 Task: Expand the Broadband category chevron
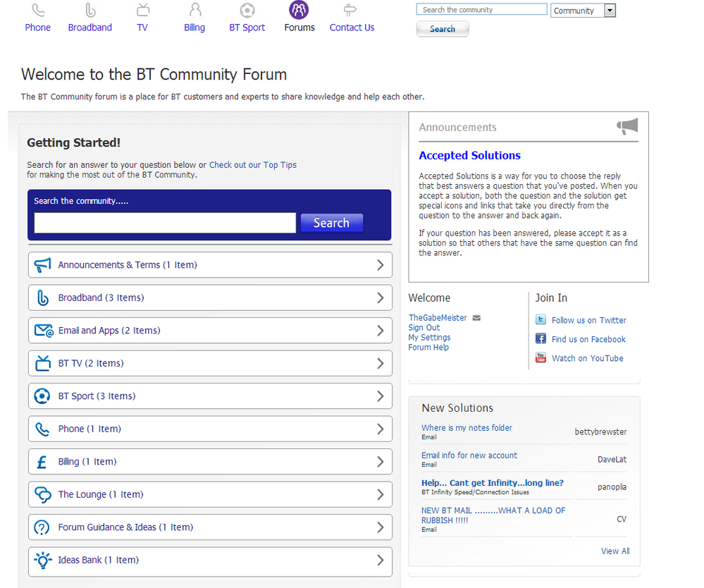tap(381, 298)
